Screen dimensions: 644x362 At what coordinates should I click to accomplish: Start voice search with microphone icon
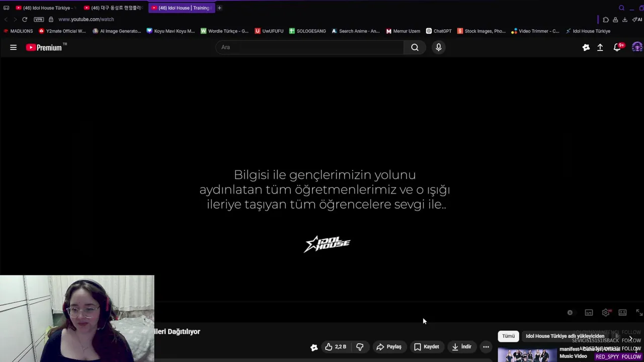[439, 47]
